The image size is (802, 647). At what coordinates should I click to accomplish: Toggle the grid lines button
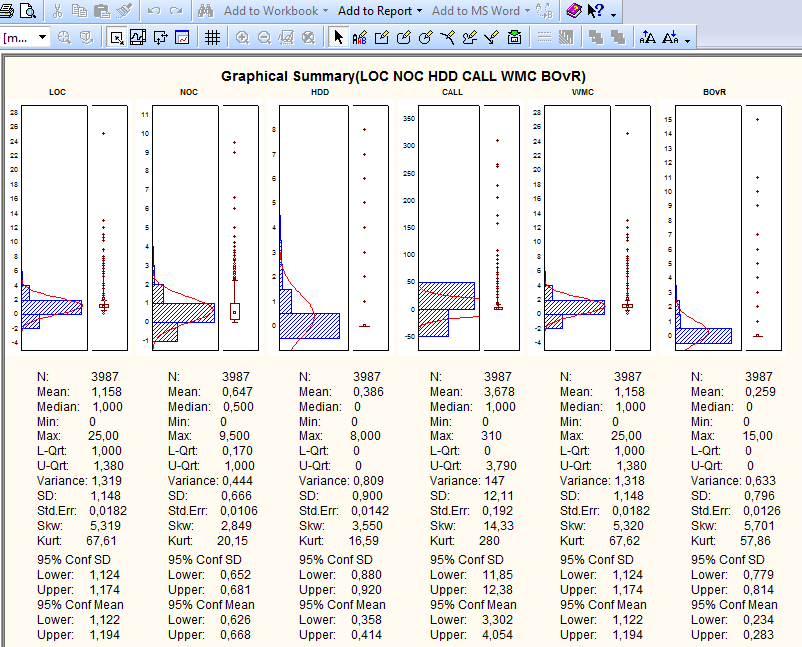point(212,38)
